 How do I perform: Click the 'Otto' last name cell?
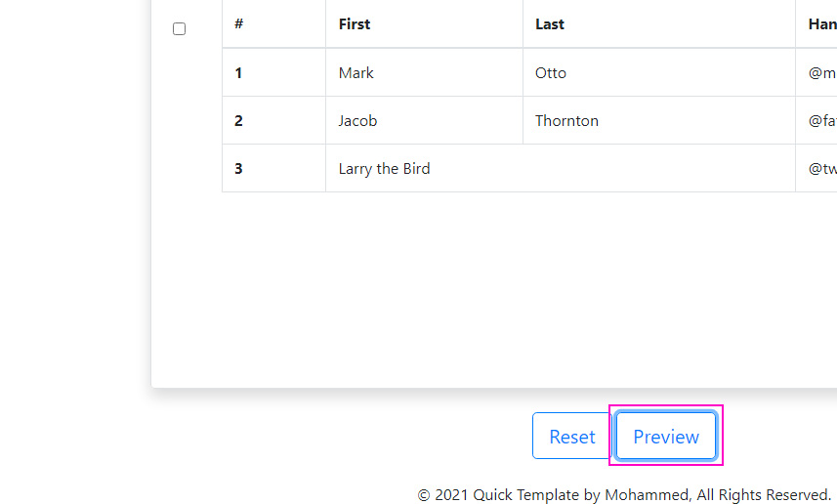(x=551, y=73)
